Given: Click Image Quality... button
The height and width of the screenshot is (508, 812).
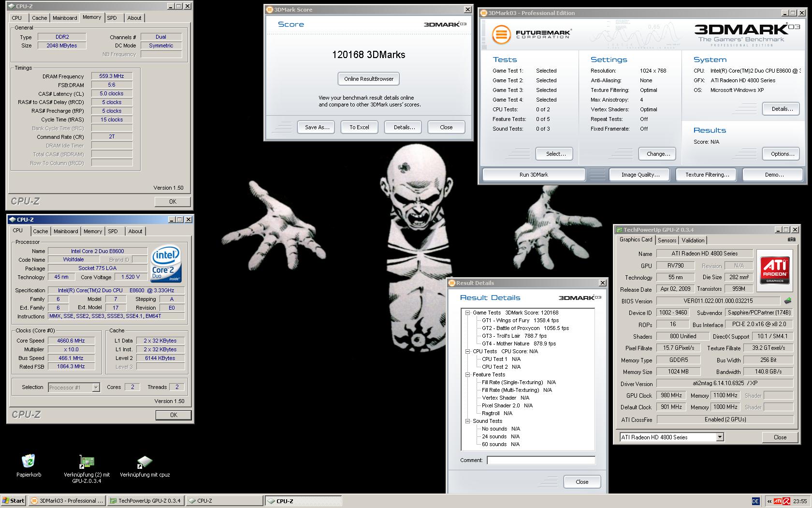Looking at the screenshot, I should click(640, 175).
